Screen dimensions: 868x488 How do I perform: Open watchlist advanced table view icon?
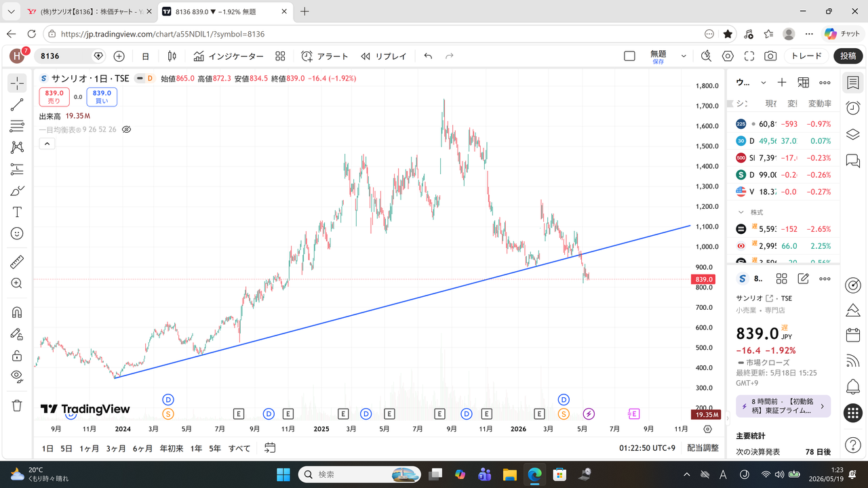point(804,83)
